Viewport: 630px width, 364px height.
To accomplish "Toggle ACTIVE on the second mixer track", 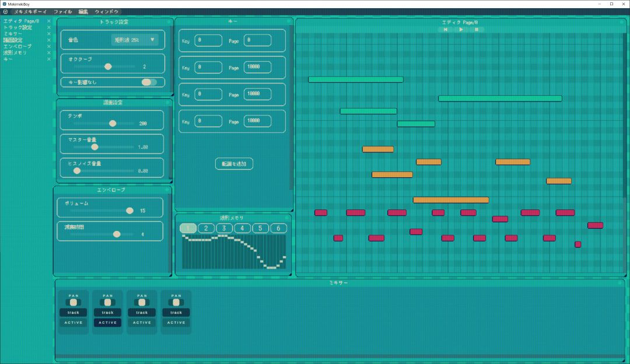I will (108, 323).
